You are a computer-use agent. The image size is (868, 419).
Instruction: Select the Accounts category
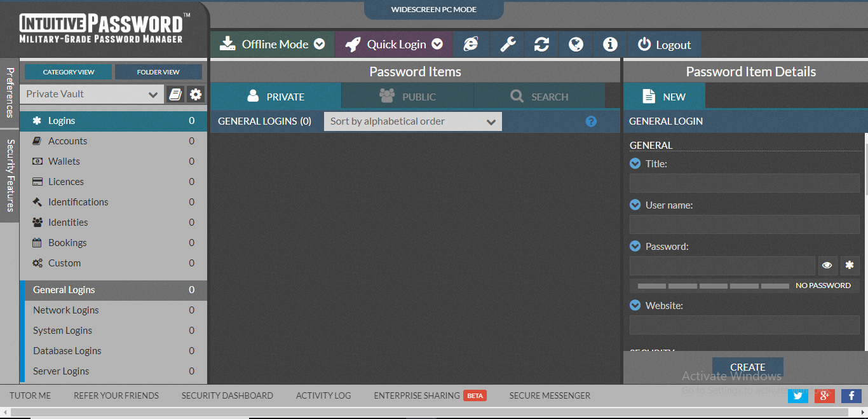tap(114, 141)
